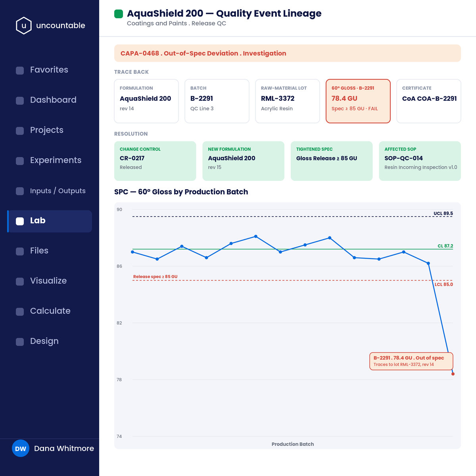Click the CL 87.2 center line label

point(445,246)
